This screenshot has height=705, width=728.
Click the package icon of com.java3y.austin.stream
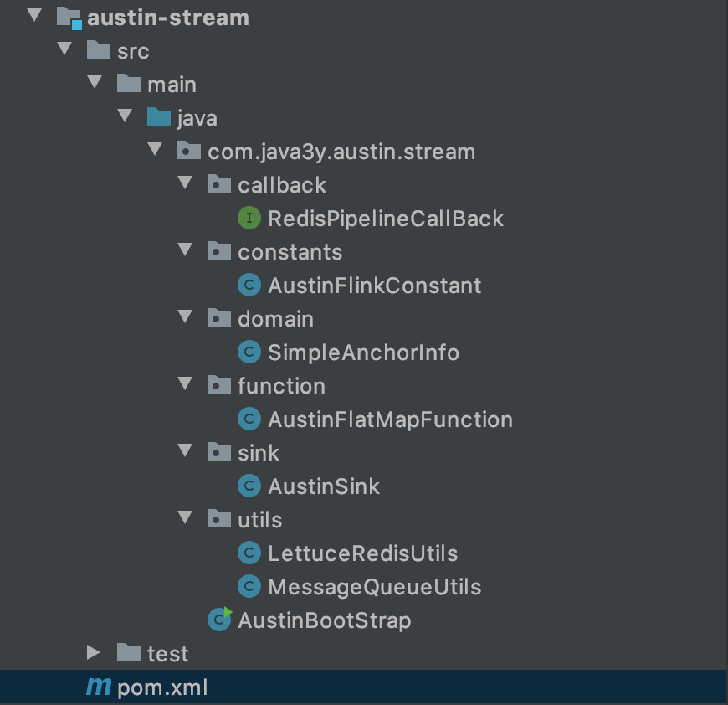click(189, 151)
